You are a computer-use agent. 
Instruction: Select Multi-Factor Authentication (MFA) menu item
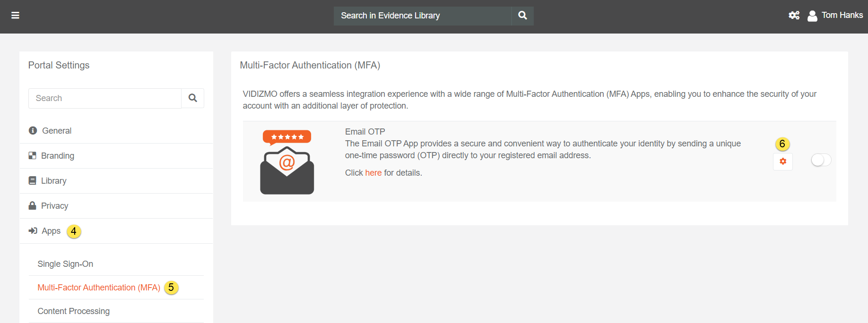tap(99, 288)
